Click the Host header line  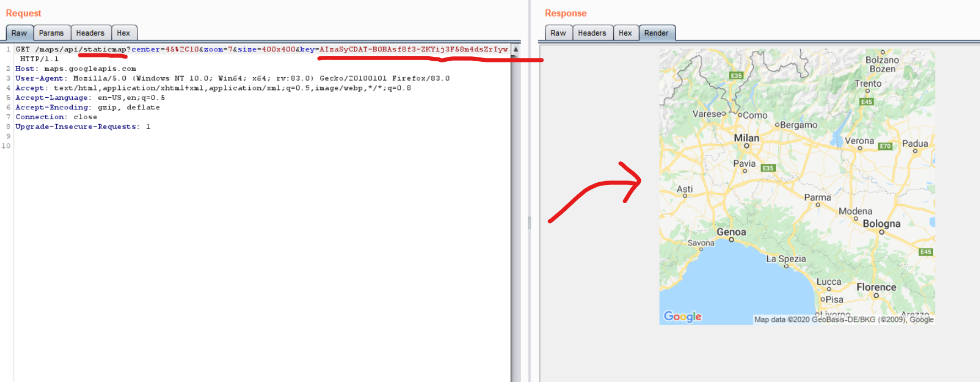[x=76, y=69]
